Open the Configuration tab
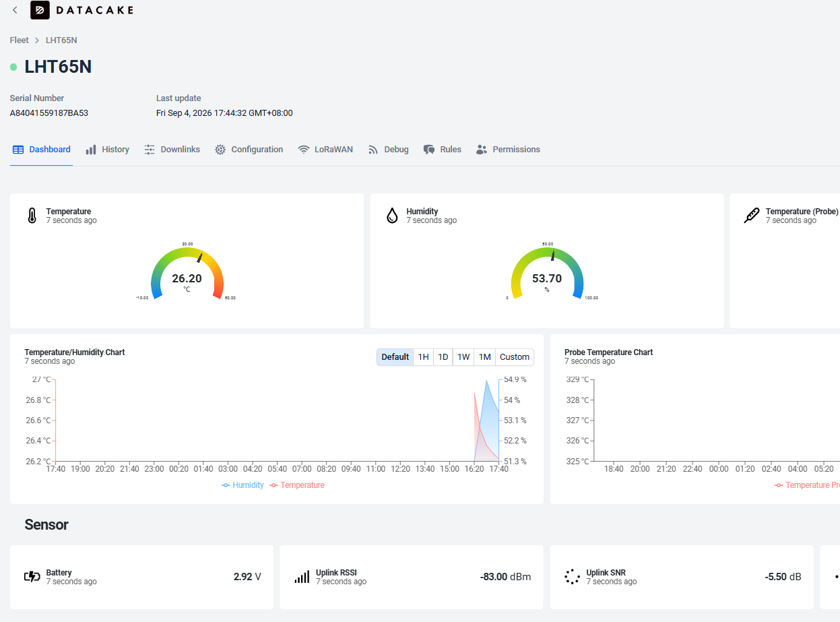The width and height of the screenshot is (840, 622). [249, 150]
